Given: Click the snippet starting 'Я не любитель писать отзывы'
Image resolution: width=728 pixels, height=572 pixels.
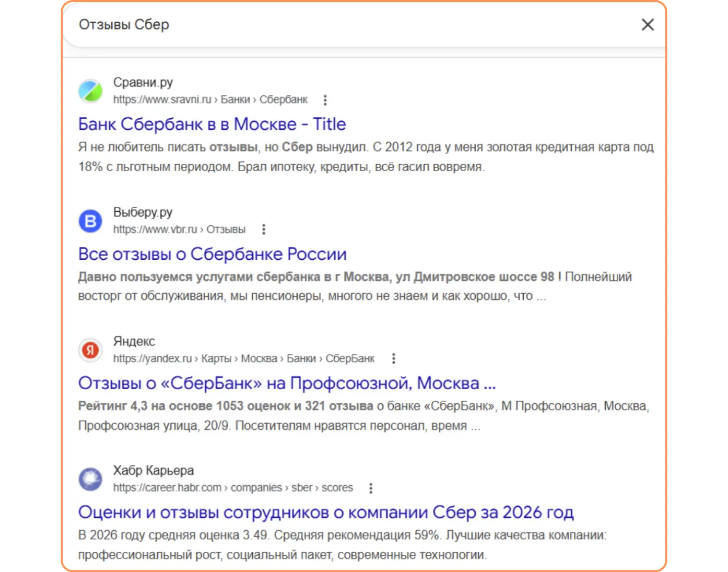Looking at the screenshot, I should [366, 157].
